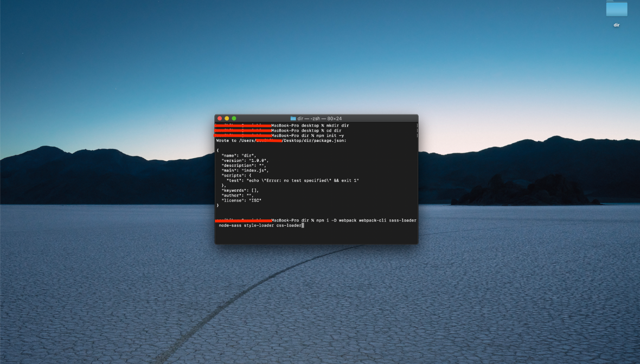The height and width of the screenshot is (364, 640).
Task: Select the dir folder icon label text
Action: pos(616,25)
